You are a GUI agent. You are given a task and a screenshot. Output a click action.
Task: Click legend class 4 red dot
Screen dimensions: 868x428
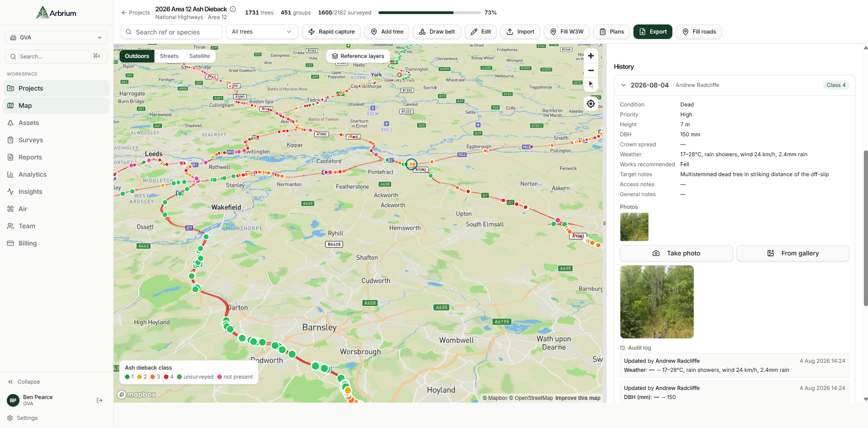pyautogui.click(x=166, y=377)
